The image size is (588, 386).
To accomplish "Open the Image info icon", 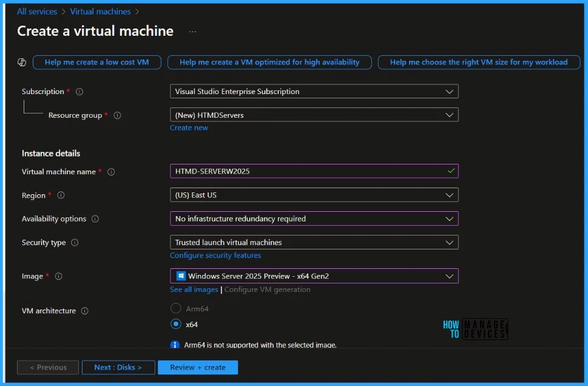I will 58,276.
